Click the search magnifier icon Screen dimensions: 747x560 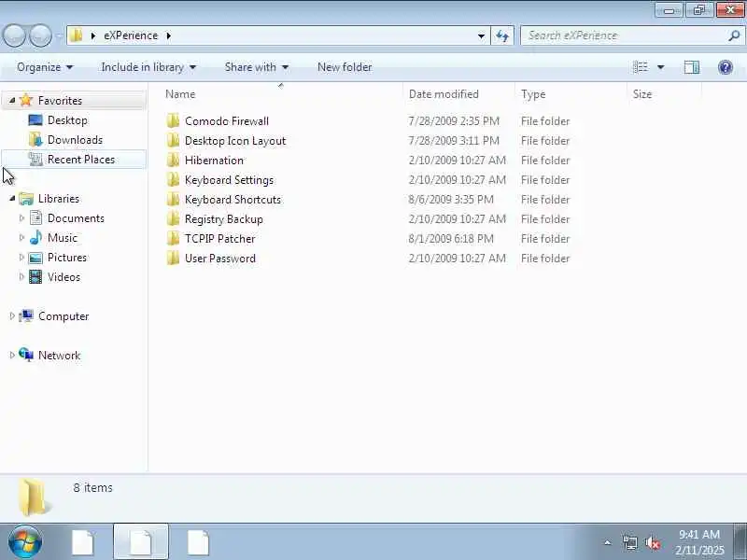tap(734, 35)
